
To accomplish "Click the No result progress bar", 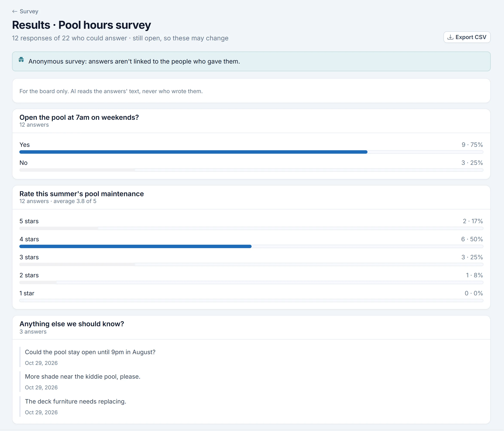I will tap(251, 170).
